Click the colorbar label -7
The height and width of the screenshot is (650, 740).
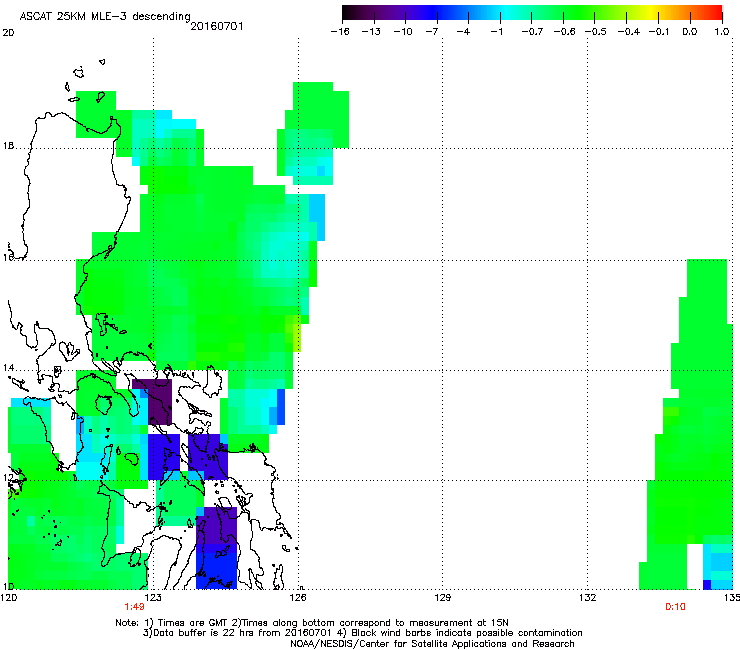[x=432, y=32]
